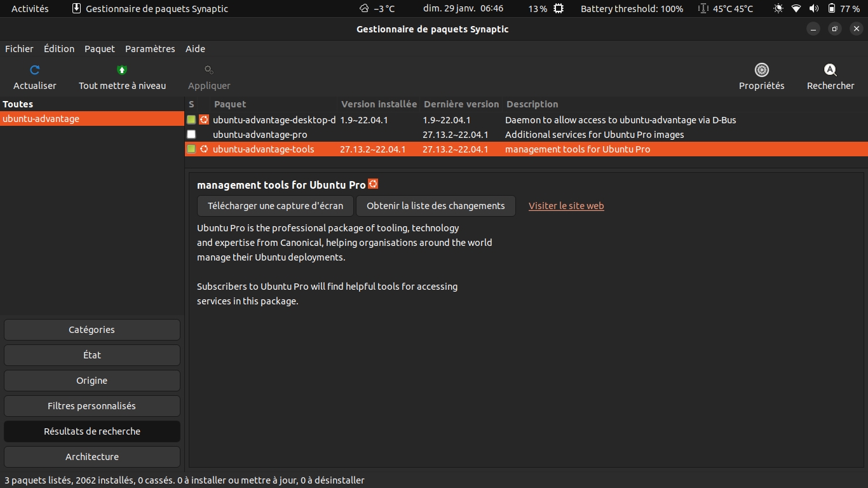
Task: Select the ubuntu-advantage-pro package name
Action: click(260, 135)
